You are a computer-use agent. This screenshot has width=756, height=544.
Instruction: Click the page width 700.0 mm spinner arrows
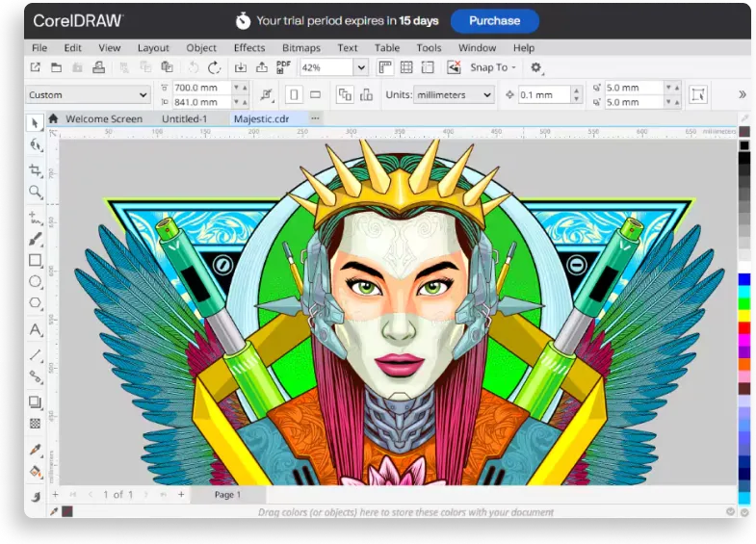click(240, 88)
